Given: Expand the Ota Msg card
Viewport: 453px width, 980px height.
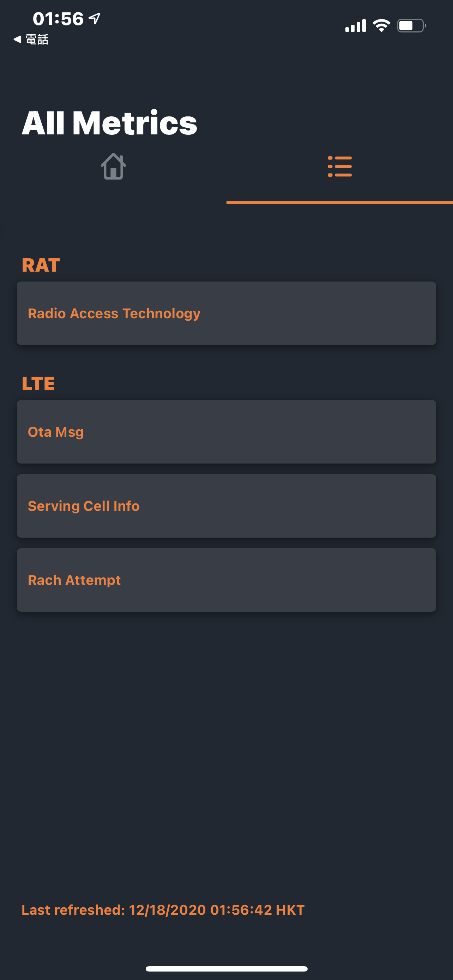Looking at the screenshot, I should click(x=226, y=431).
